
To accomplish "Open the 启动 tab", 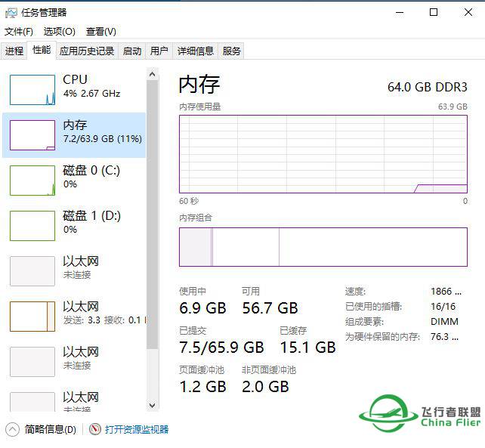I will (x=132, y=51).
